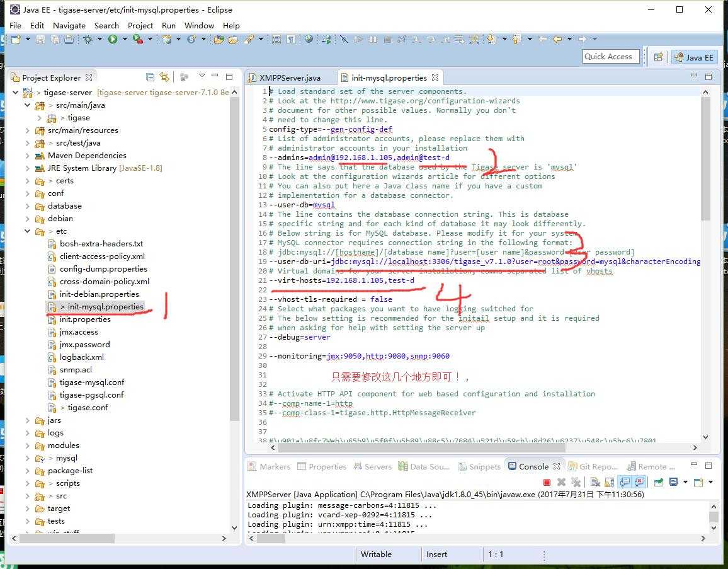Click the Pin Console icon
The height and width of the screenshot is (569, 728).
[x=658, y=482]
